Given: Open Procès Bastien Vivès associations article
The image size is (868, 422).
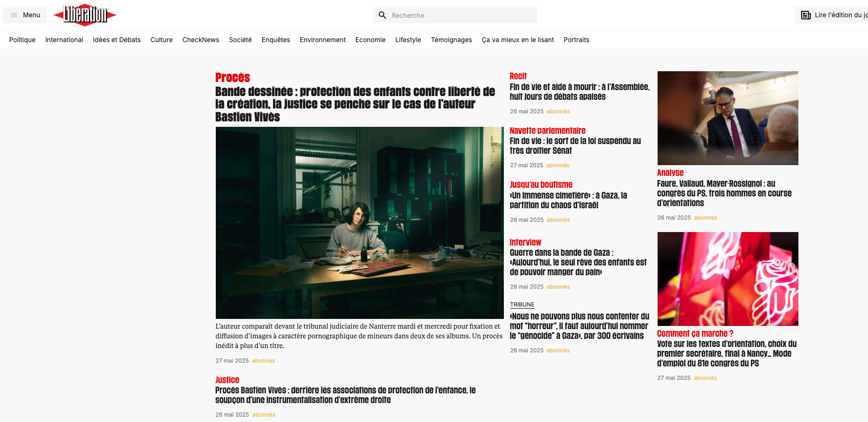Looking at the screenshot, I should coord(345,395).
